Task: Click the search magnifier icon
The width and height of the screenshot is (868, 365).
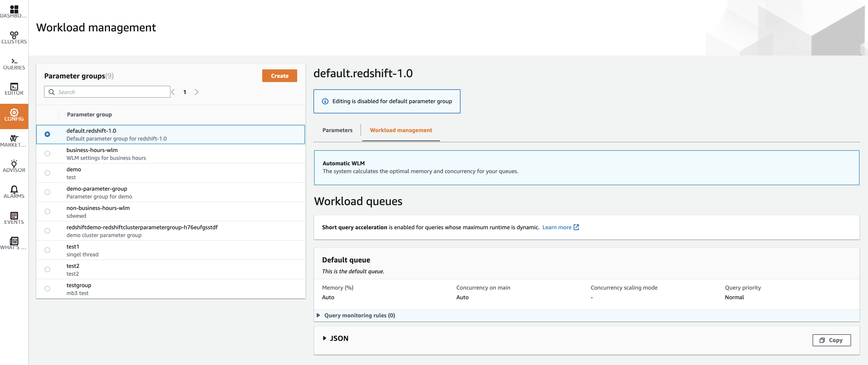Action: (x=52, y=92)
